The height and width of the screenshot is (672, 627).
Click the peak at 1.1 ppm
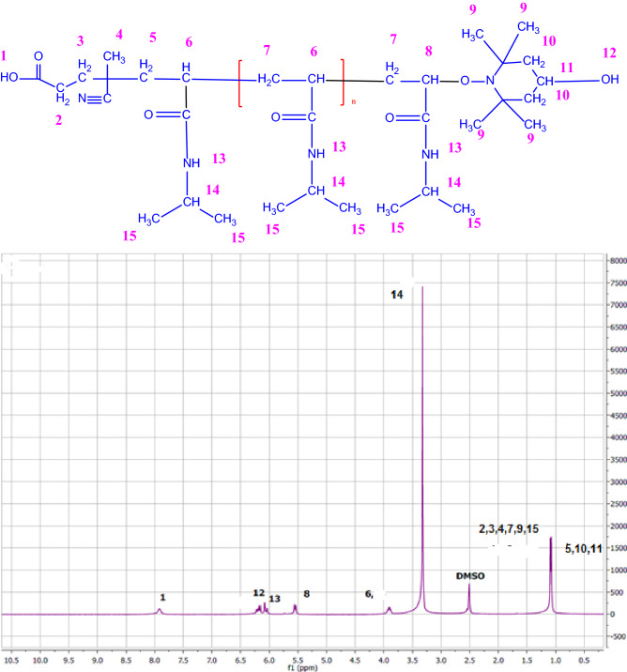point(551,575)
